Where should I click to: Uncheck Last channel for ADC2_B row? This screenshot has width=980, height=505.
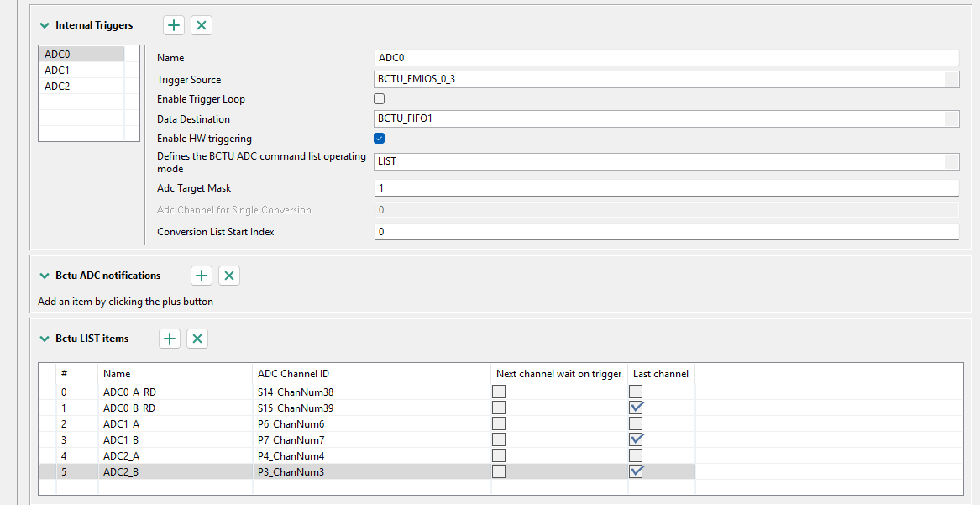636,471
